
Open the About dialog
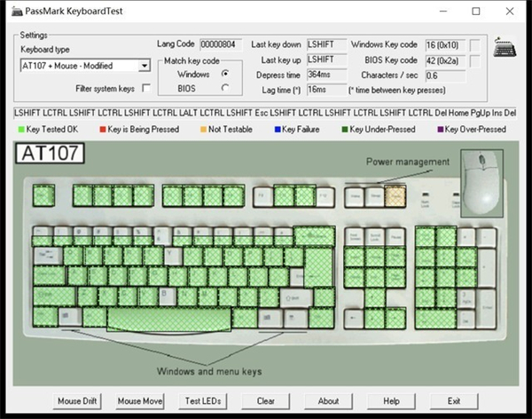click(328, 400)
